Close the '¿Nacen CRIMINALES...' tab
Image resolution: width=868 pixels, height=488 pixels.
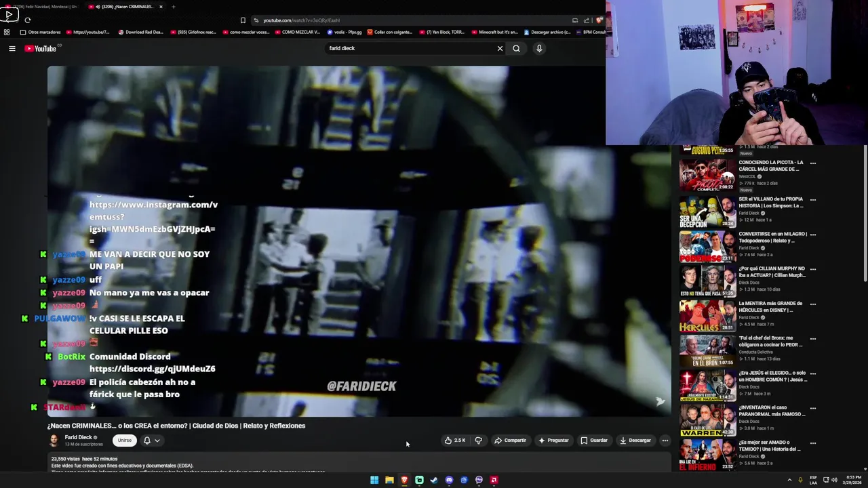161,7
